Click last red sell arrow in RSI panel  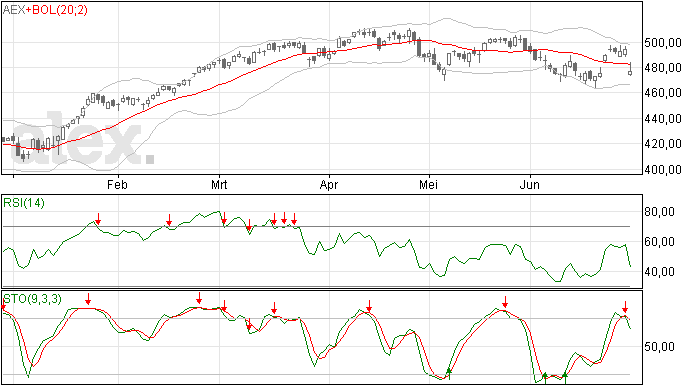point(294,218)
